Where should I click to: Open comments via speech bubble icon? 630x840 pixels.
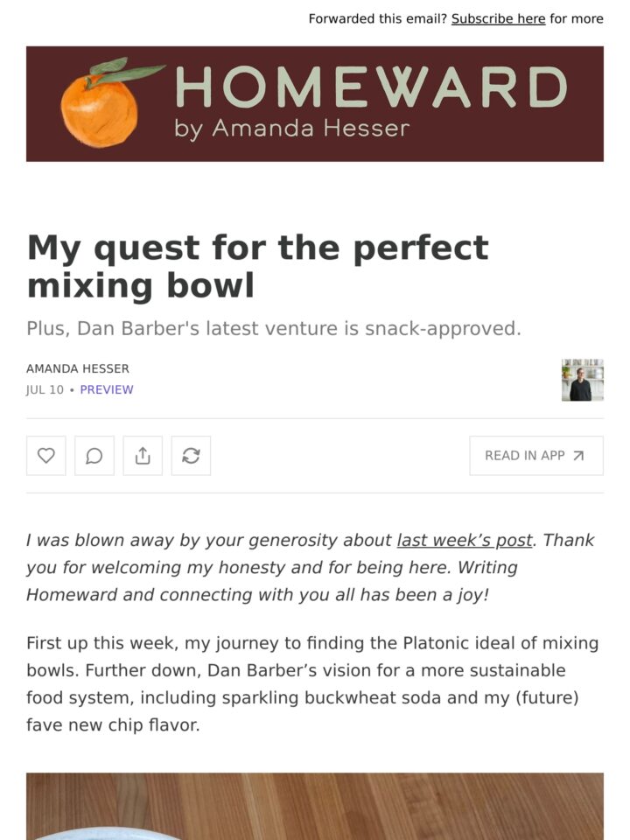click(94, 456)
